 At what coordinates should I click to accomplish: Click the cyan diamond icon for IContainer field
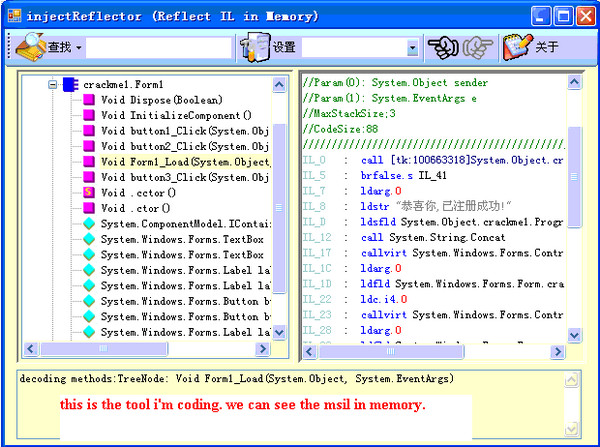89,224
